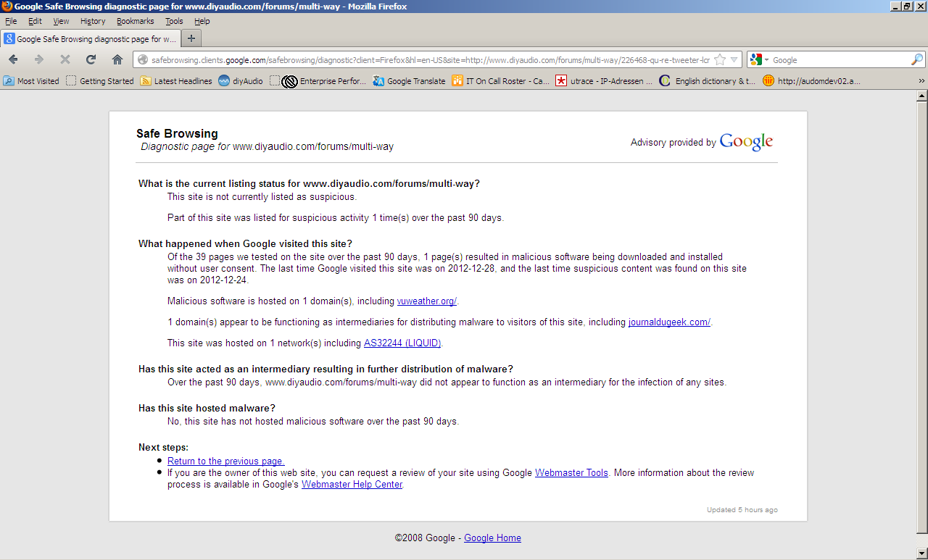The image size is (928, 560).
Task: Open the utrace - IP-Adressen bookmark
Action: pos(604,81)
